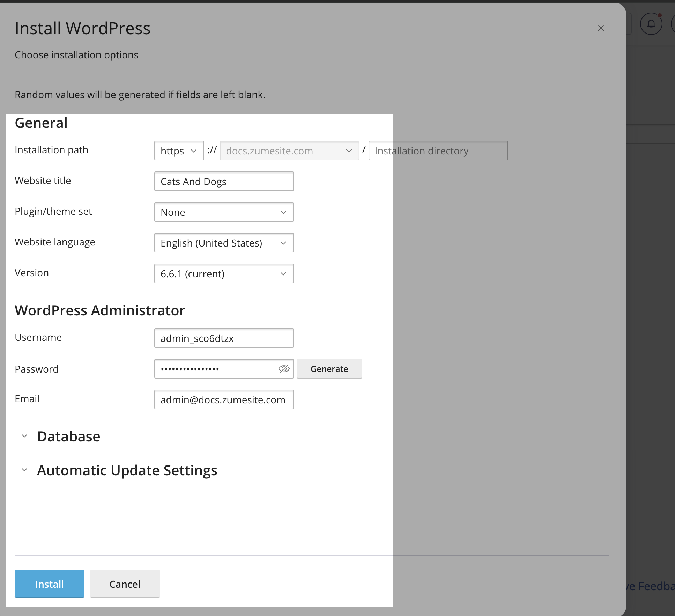Click the Database heading
Image resolution: width=675 pixels, height=616 pixels.
(69, 437)
